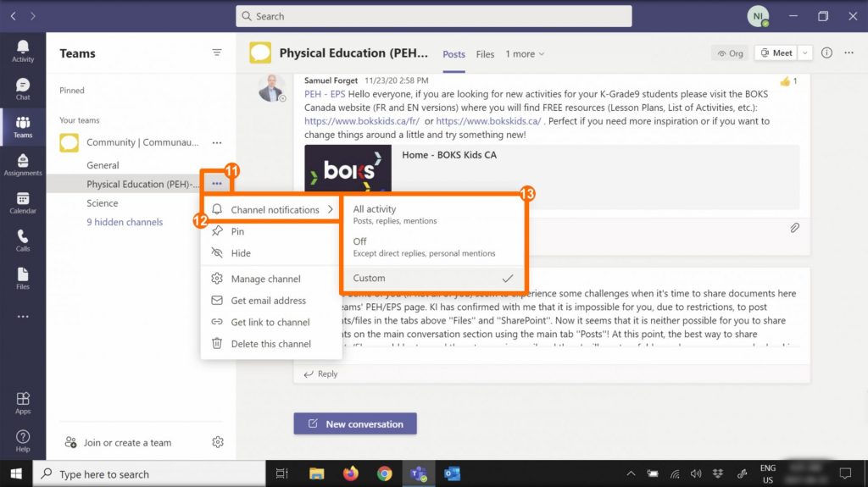Open Task View on the taskbar

281,473
